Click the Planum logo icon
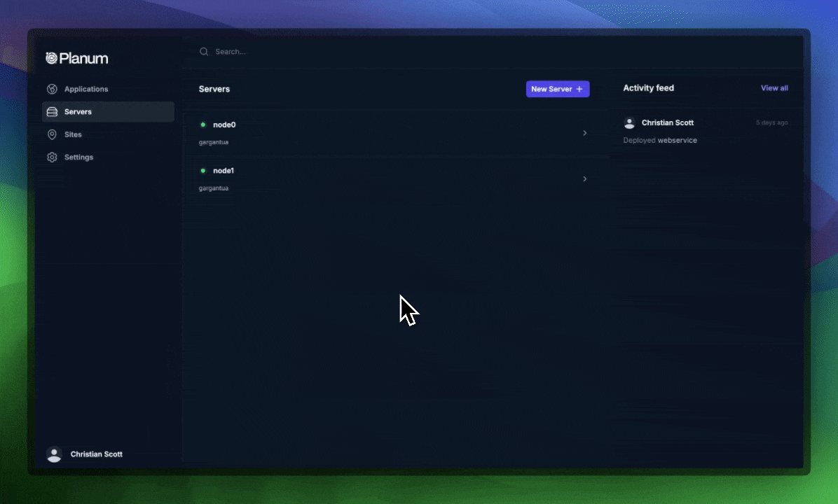This screenshot has width=838, height=504. coord(51,57)
